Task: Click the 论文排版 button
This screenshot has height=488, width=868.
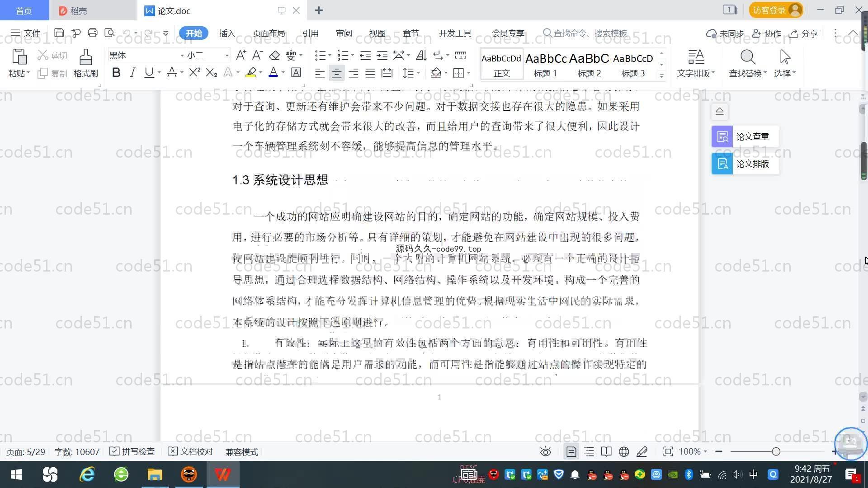Action: 745,164
